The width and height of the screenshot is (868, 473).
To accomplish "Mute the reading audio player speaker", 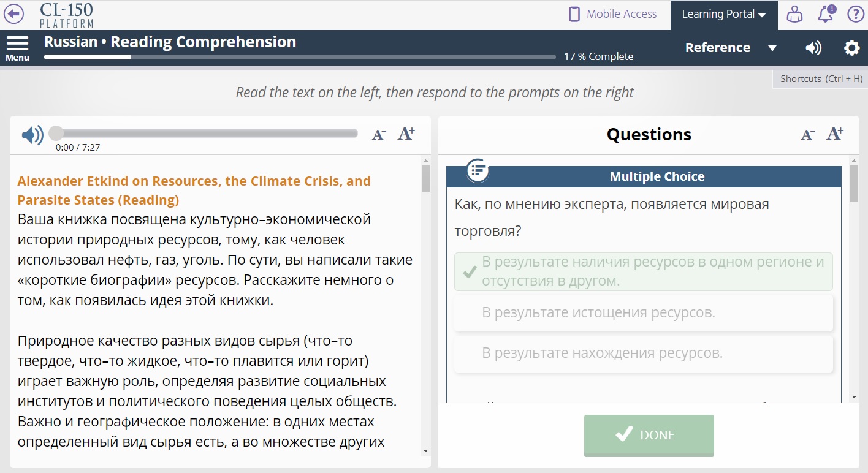I will (32, 135).
